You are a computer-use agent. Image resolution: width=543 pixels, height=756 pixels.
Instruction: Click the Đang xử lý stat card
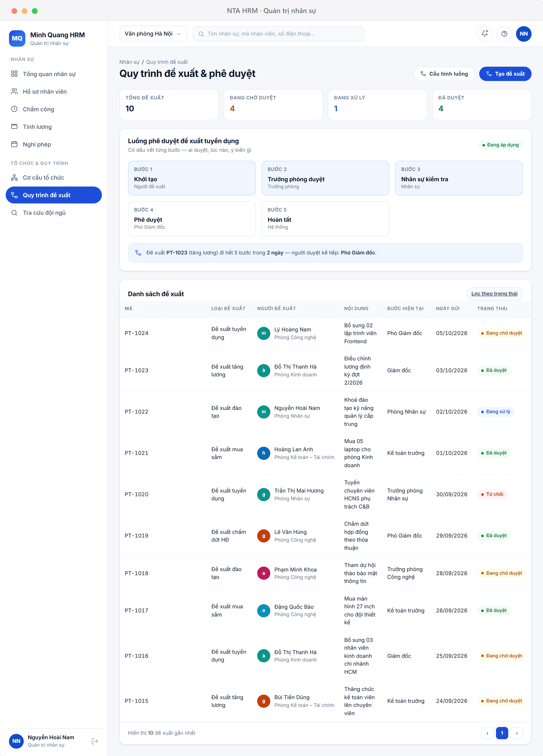(377, 105)
